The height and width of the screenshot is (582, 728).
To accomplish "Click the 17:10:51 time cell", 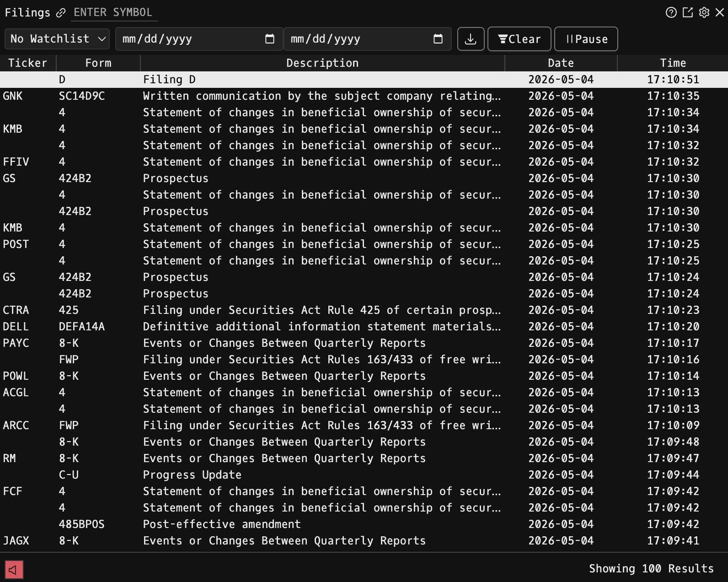I will (x=673, y=80).
